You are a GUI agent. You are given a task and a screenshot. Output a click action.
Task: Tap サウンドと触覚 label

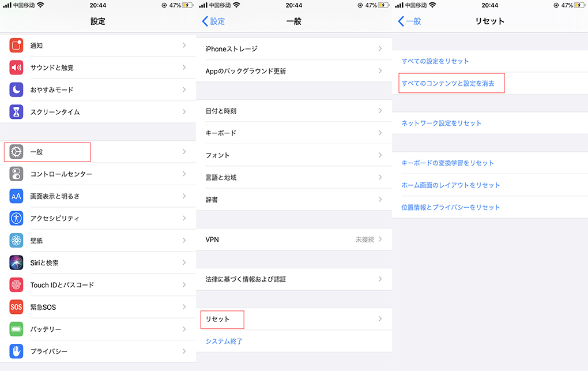(52, 68)
